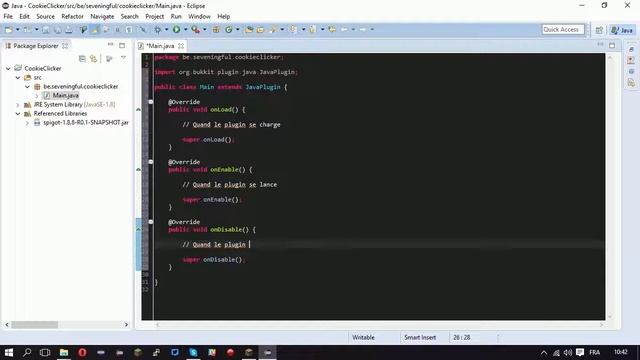Screen dimensions: 640x360
Task: Collapse the be.seveningful.cookieclicker package
Action: tap(27, 87)
